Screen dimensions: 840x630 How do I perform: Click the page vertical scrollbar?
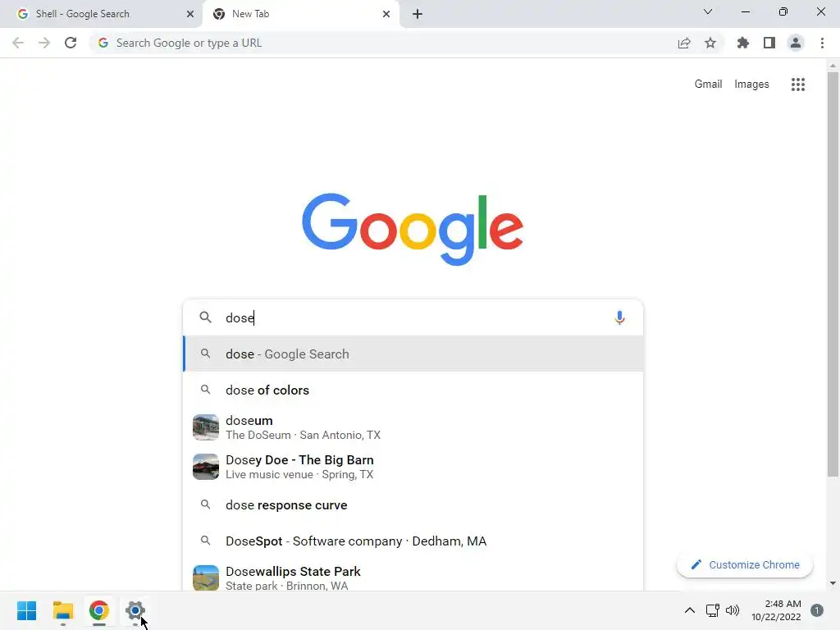click(833, 273)
